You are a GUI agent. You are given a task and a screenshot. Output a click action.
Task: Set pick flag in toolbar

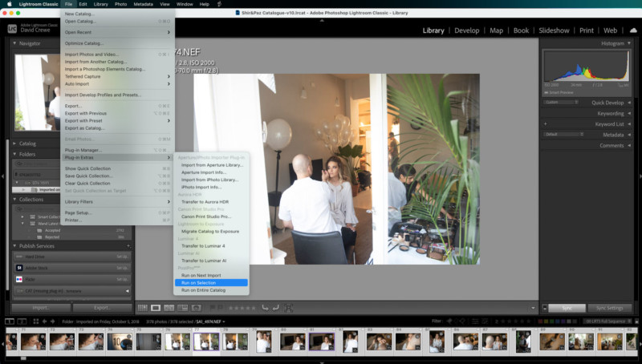coord(213,308)
